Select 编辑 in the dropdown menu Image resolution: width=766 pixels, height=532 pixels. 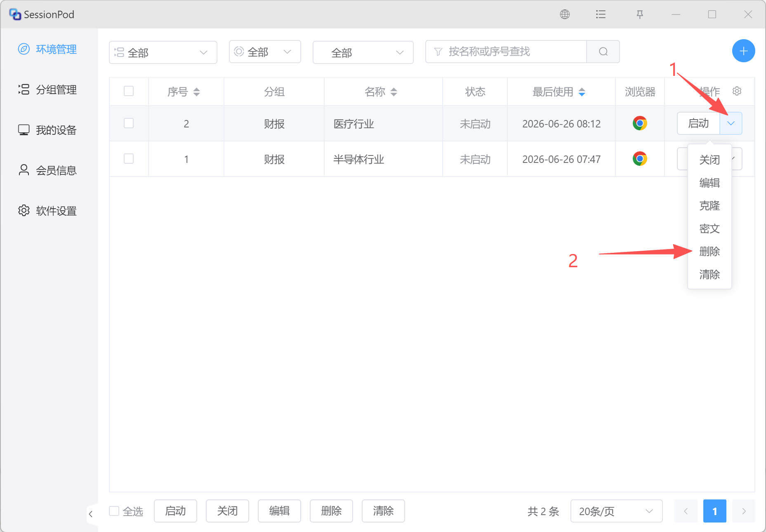coord(709,183)
